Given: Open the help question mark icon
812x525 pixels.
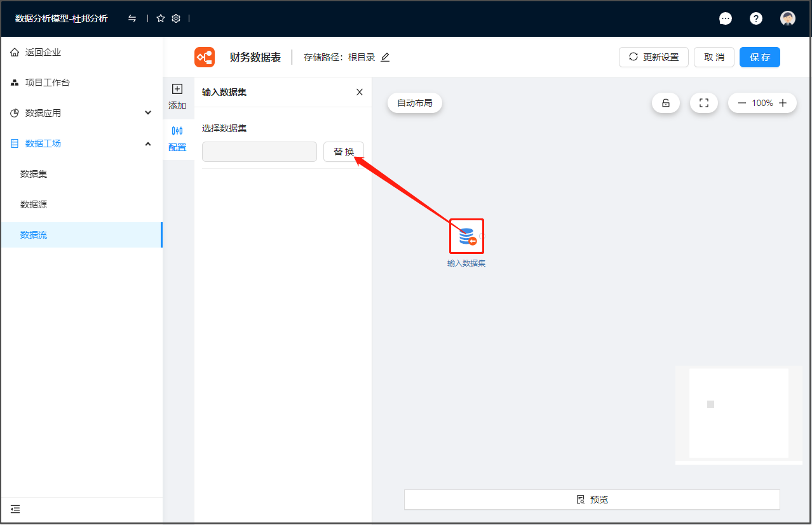Looking at the screenshot, I should pos(755,18).
